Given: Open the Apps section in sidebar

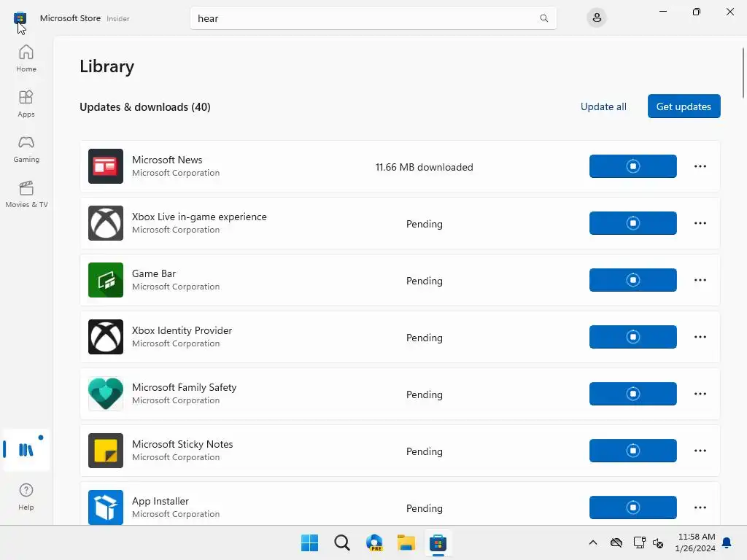Looking at the screenshot, I should coord(26,104).
